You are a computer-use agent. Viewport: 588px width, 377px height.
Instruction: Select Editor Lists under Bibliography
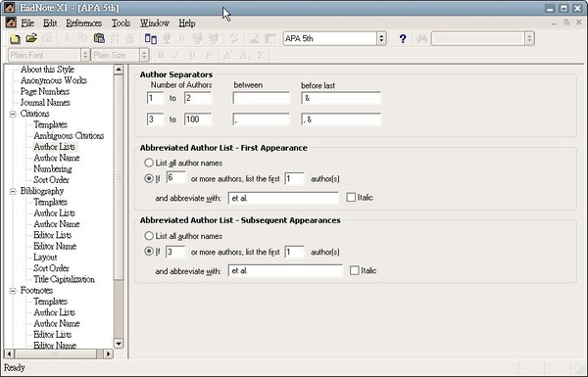click(53, 235)
